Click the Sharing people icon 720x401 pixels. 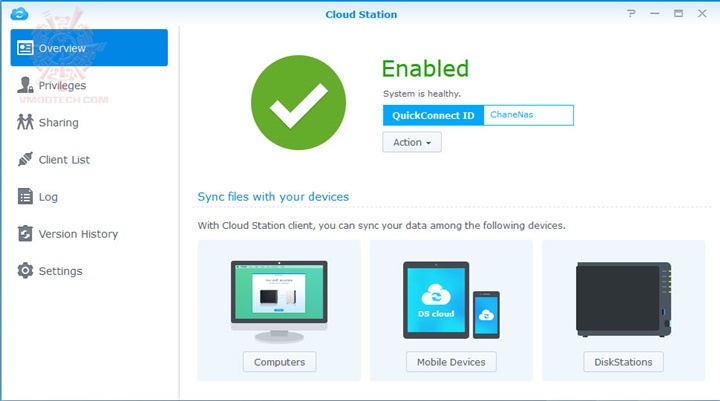point(25,122)
